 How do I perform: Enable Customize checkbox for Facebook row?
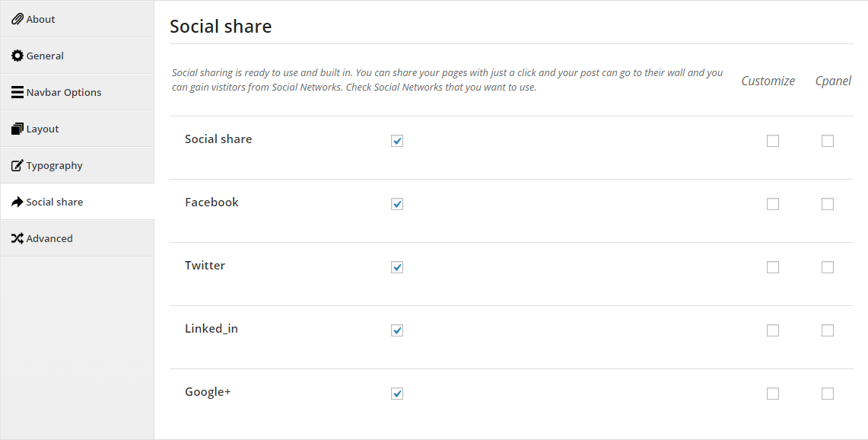(773, 204)
